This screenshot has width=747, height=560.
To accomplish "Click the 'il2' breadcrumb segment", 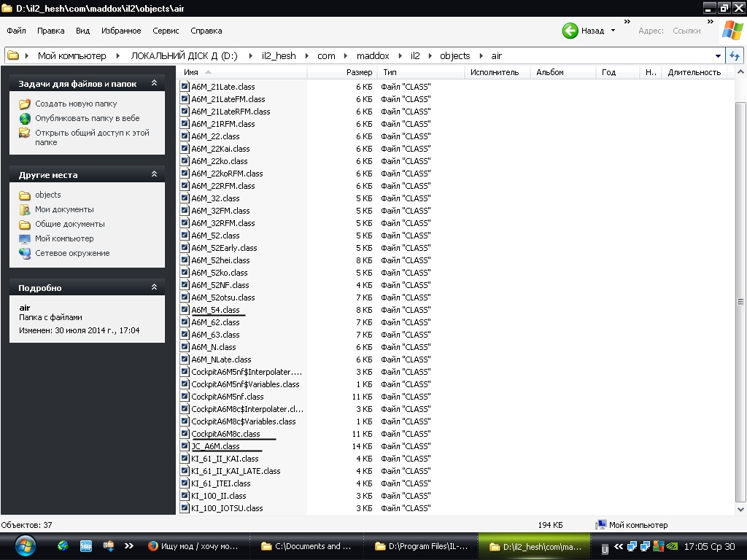I will coord(415,55).
